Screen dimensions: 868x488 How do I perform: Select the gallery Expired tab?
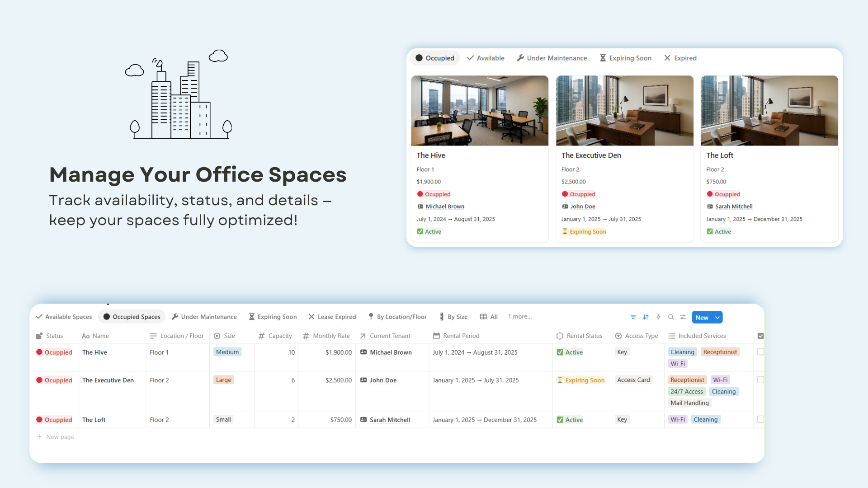(x=680, y=58)
